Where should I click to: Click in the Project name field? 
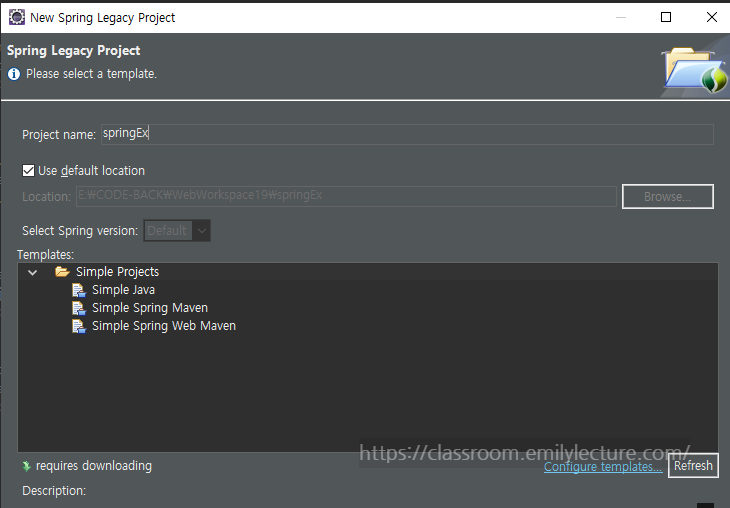[x=407, y=134]
